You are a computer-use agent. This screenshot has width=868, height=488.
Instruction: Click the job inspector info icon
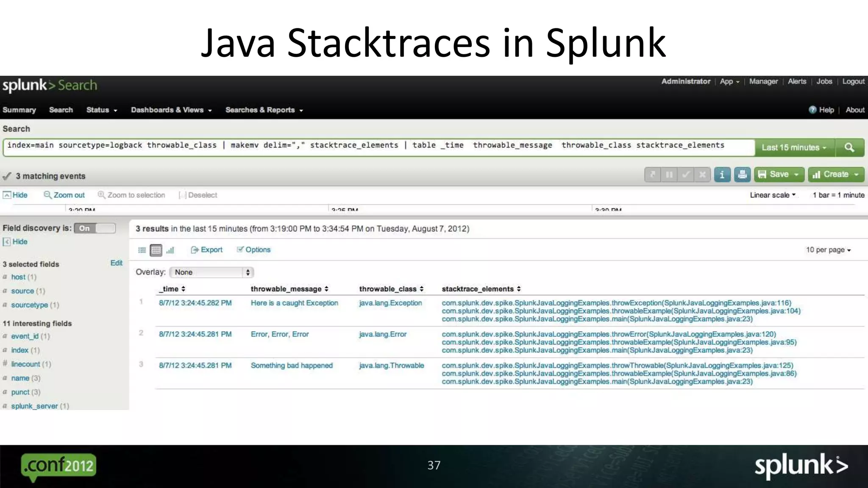(722, 175)
